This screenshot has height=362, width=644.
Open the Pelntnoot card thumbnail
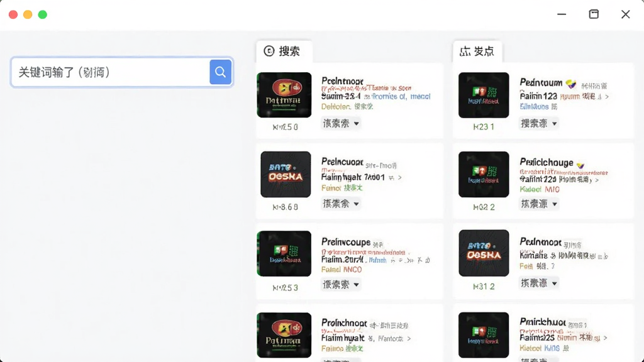point(284,95)
